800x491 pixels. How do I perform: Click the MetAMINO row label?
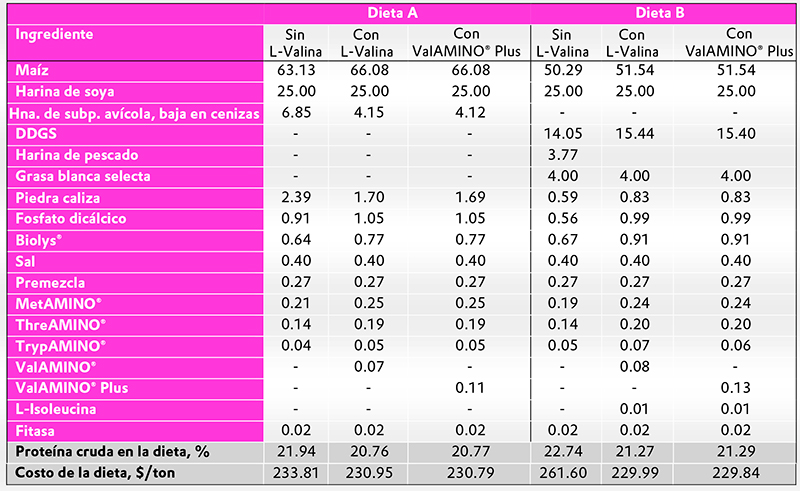[59, 304]
